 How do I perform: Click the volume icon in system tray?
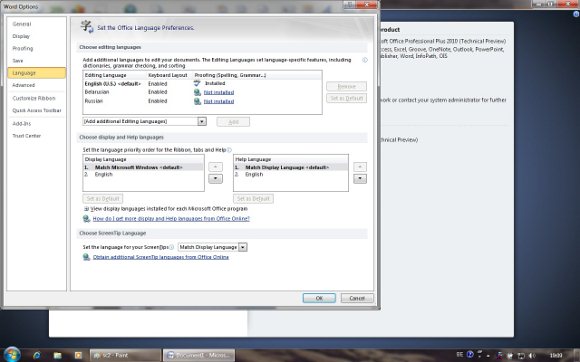coord(532,356)
